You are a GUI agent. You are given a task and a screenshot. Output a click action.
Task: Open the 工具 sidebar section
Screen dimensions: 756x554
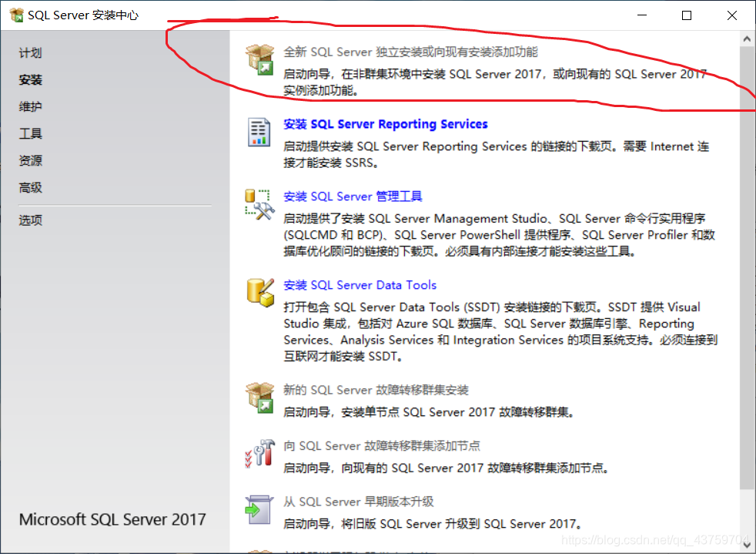pos(30,133)
